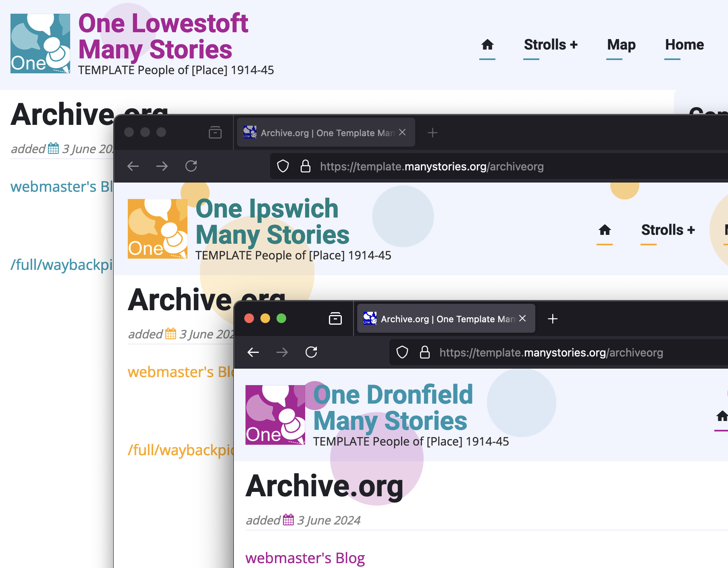Reload the page in middle browser window
The width and height of the screenshot is (728, 568).
click(191, 166)
